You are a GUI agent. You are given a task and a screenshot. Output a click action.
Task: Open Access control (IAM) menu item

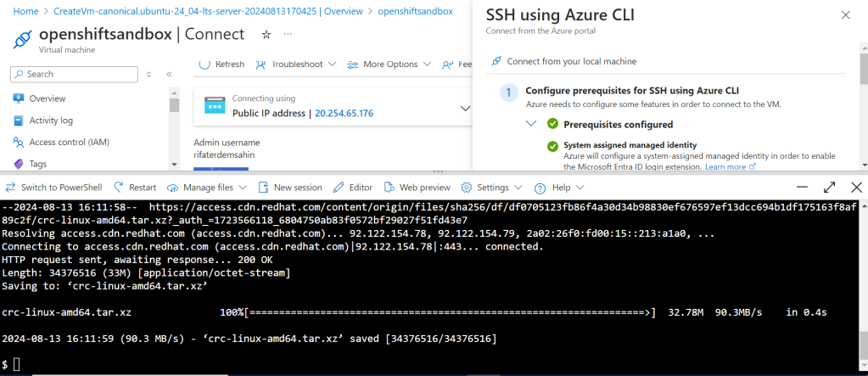point(70,142)
